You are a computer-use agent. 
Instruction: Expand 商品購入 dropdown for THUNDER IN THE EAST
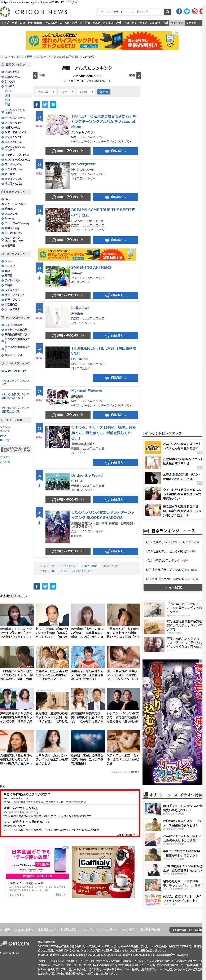tap(115, 378)
